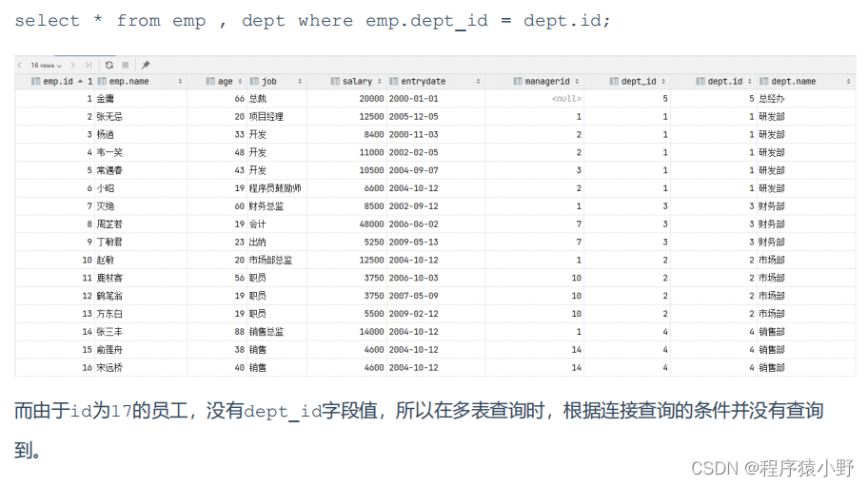Image resolution: width=868 pixels, height=486 pixels.
Task: Open the 16 rows page size dropdown
Action: [46, 65]
